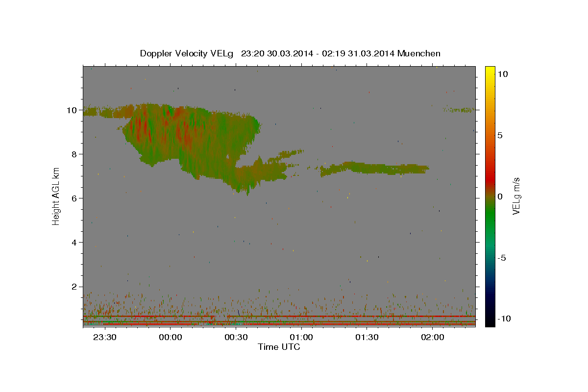Click the colorbar tick label 0
The width and height of the screenshot is (588, 392).
[x=500, y=196]
